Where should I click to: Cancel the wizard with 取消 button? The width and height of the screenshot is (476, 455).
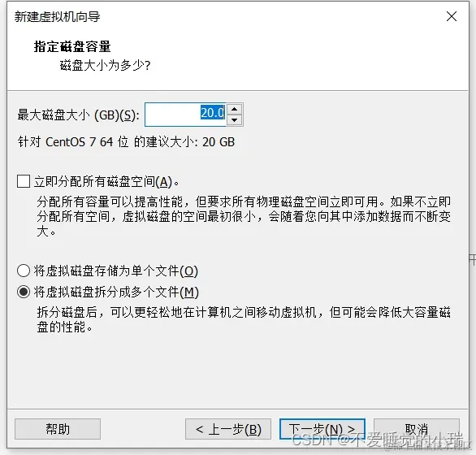click(417, 429)
